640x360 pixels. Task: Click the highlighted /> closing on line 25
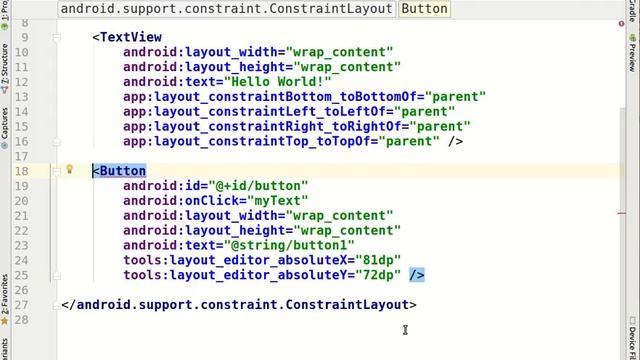(x=417, y=275)
